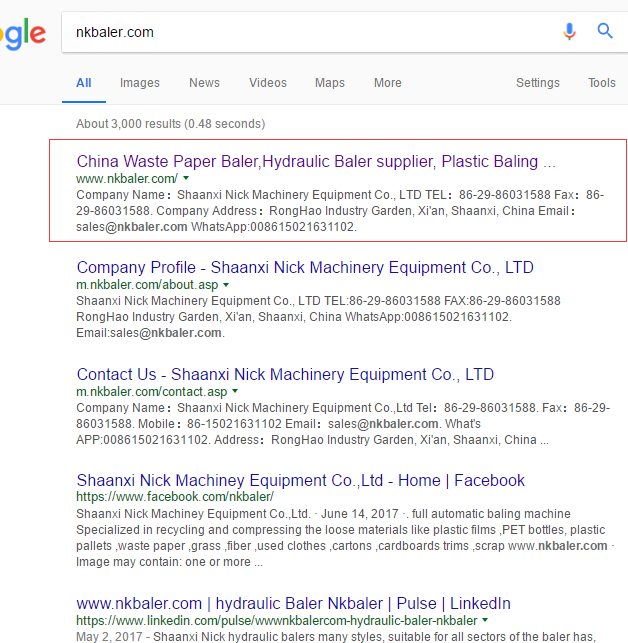Expand the dropdown arrow beside www.nkbaler.com/
Screen dimensions: 628x643
[186, 178]
